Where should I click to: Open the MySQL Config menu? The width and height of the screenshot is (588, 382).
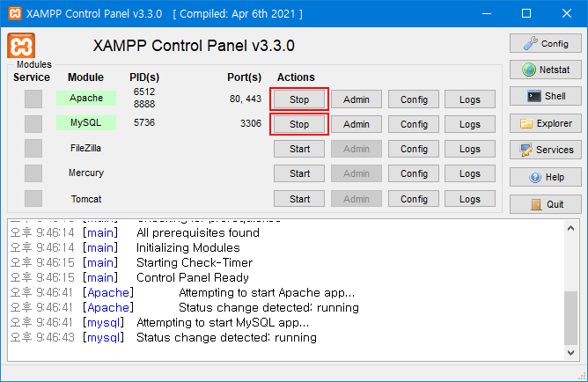[x=414, y=124]
